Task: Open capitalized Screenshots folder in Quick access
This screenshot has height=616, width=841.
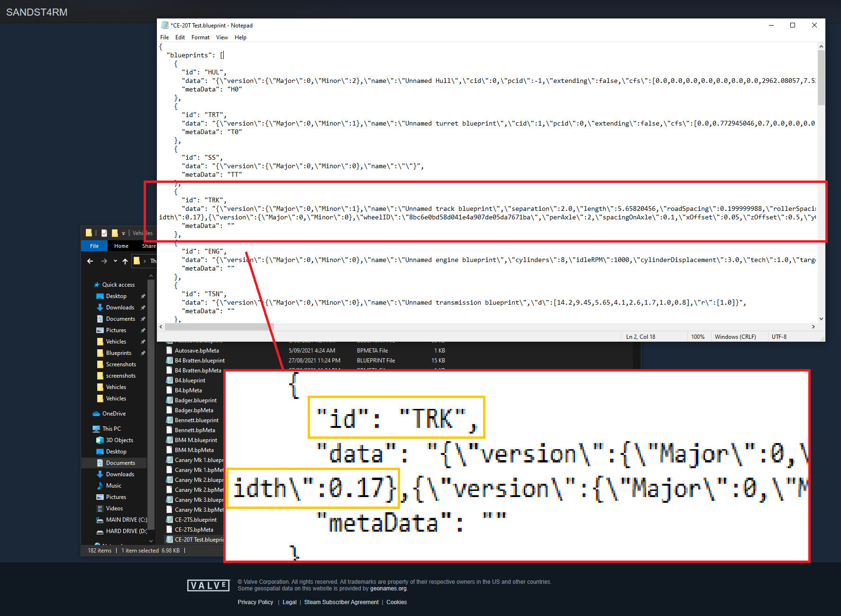Action: [121, 364]
